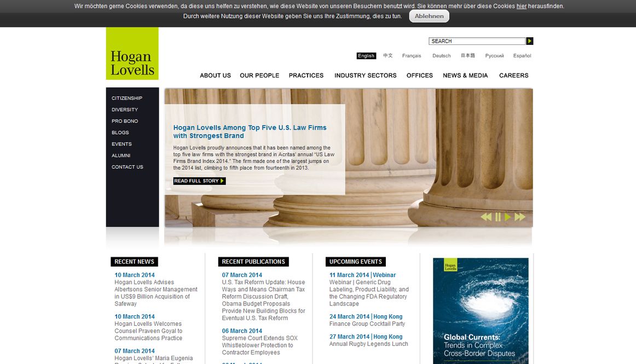Open EVENTS sidebar link
636x364 pixels.
[122, 144]
